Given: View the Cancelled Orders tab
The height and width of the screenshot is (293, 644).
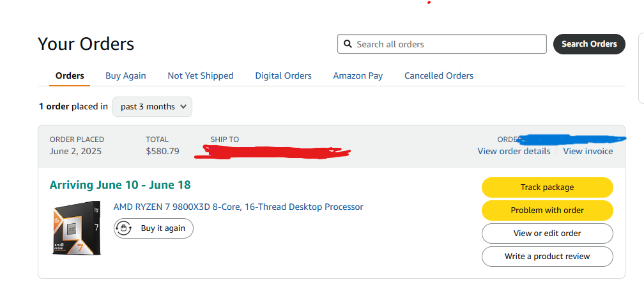Looking at the screenshot, I should click(x=439, y=75).
